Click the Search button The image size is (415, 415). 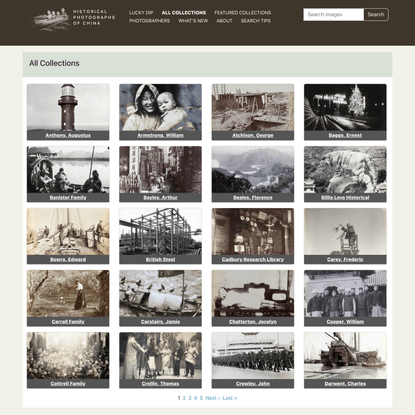(376, 15)
